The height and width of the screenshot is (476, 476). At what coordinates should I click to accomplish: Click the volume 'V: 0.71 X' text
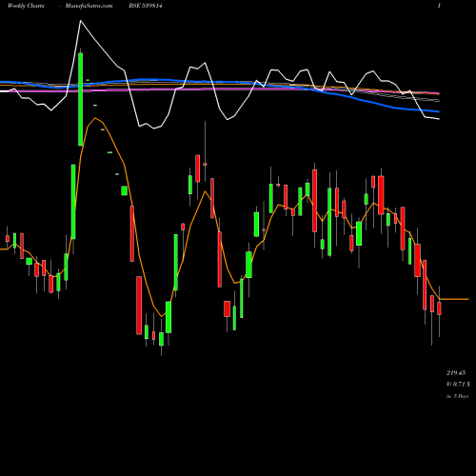pyautogui.click(x=458, y=385)
